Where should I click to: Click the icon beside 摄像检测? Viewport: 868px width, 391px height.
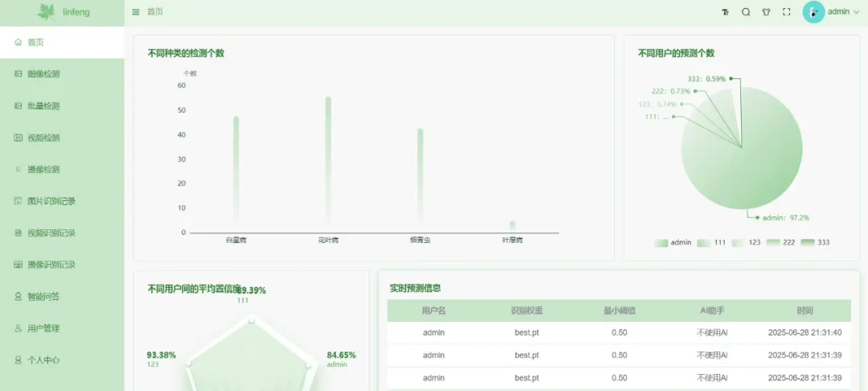click(18, 170)
